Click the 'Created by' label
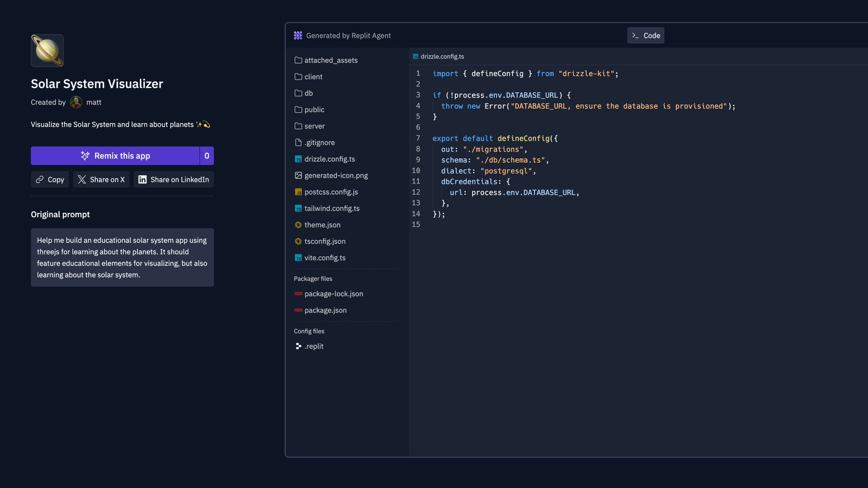The width and height of the screenshot is (868, 488). pos(48,102)
